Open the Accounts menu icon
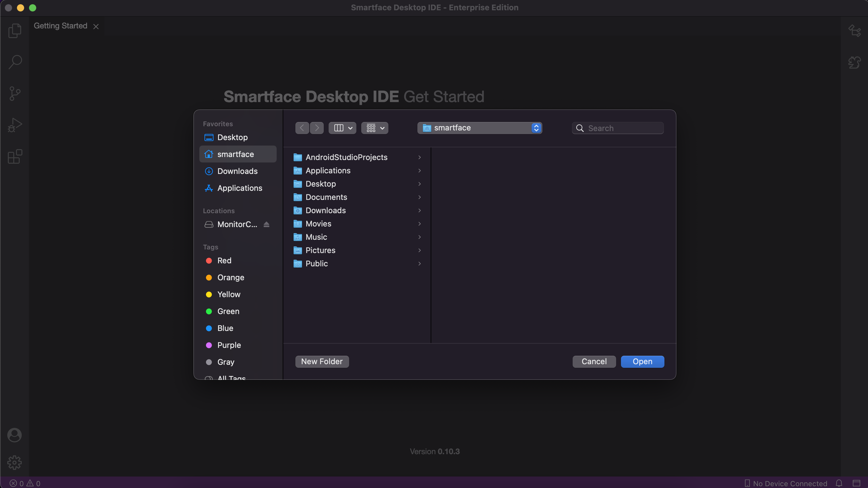Image resolution: width=868 pixels, height=488 pixels. (14, 435)
